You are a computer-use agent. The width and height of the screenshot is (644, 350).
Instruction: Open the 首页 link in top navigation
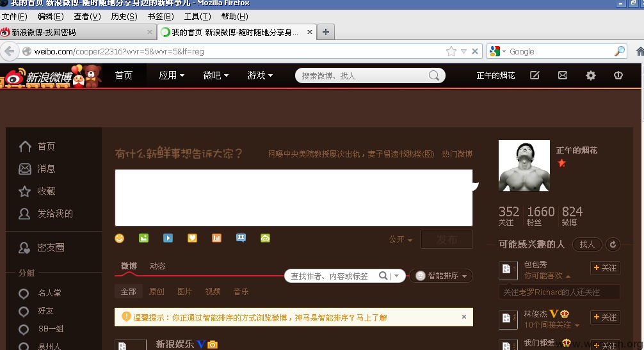(124, 76)
